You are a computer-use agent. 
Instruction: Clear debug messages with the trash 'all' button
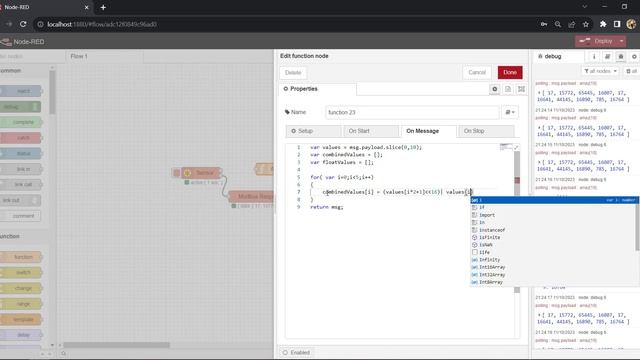pyautogui.click(x=631, y=71)
